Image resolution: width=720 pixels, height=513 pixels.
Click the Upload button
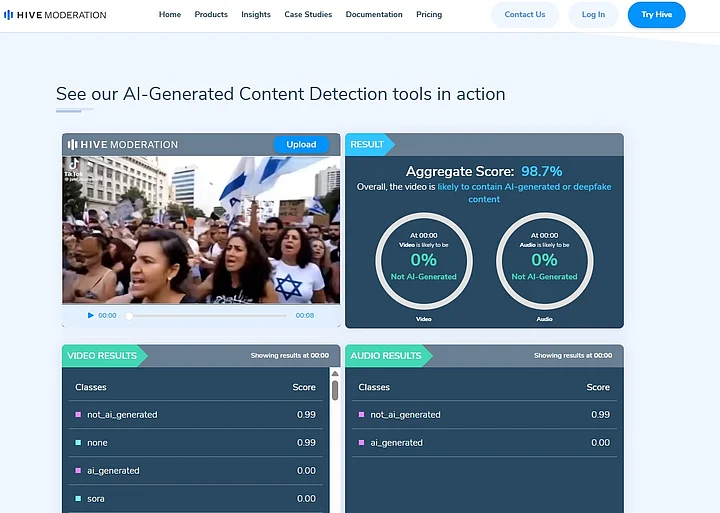(301, 145)
